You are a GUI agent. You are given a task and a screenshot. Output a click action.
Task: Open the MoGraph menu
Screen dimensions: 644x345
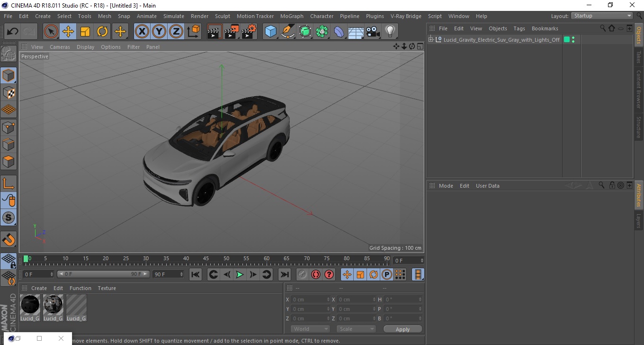pyautogui.click(x=292, y=16)
